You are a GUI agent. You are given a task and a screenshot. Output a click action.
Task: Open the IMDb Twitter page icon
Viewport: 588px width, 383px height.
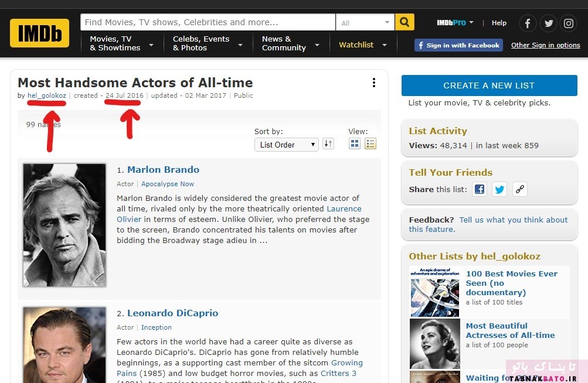(548, 23)
